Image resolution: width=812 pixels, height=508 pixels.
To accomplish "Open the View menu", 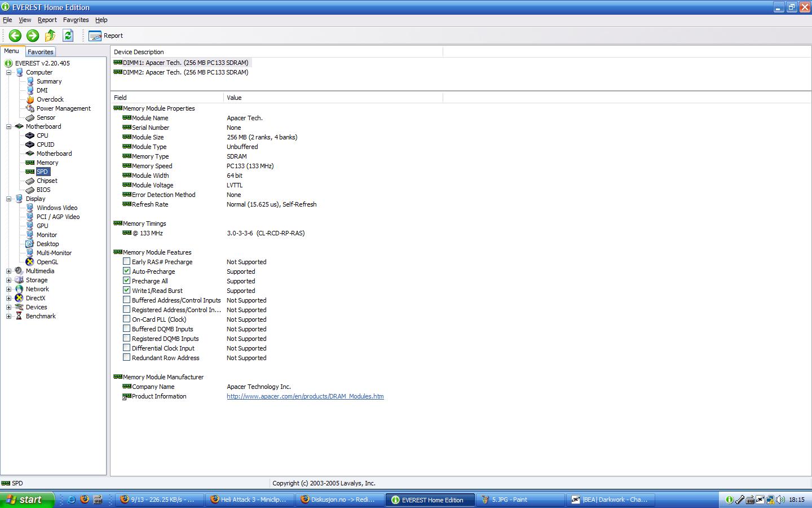I will tap(25, 20).
